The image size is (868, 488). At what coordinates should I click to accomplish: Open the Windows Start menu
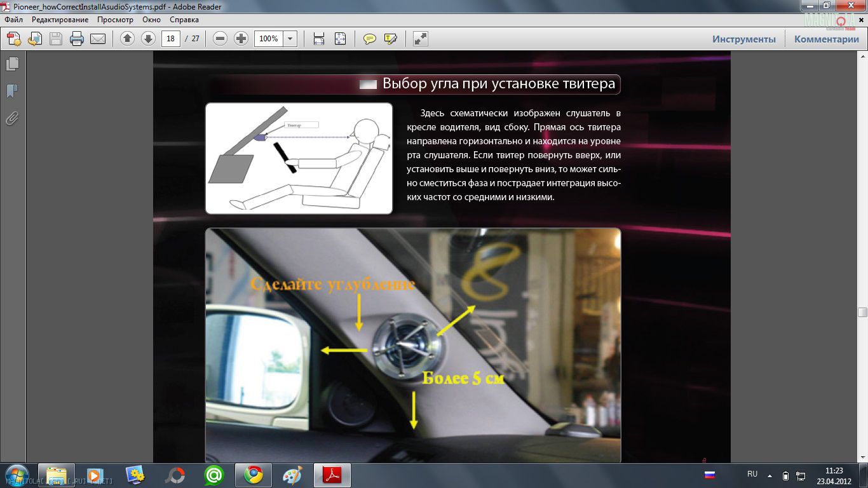(17, 475)
